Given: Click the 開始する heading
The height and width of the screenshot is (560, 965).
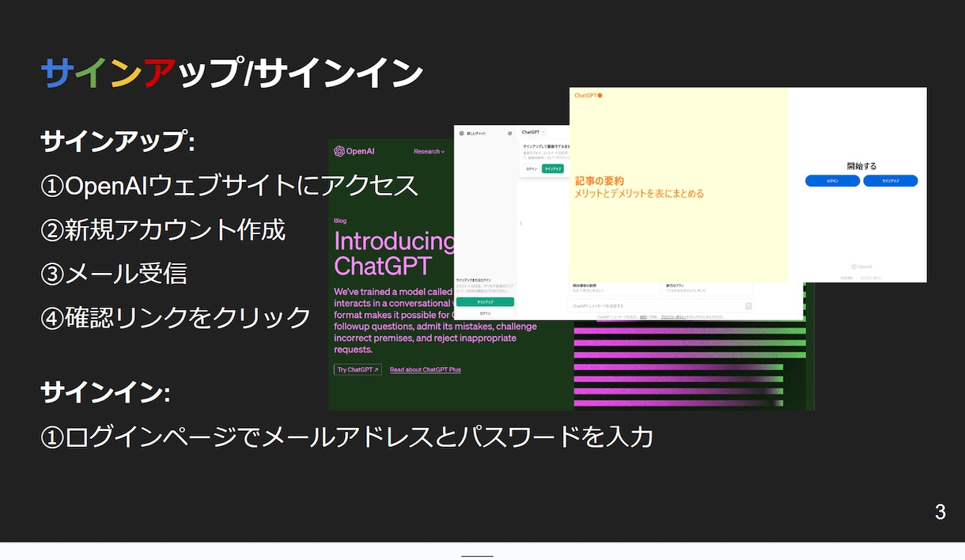Looking at the screenshot, I should 861,166.
